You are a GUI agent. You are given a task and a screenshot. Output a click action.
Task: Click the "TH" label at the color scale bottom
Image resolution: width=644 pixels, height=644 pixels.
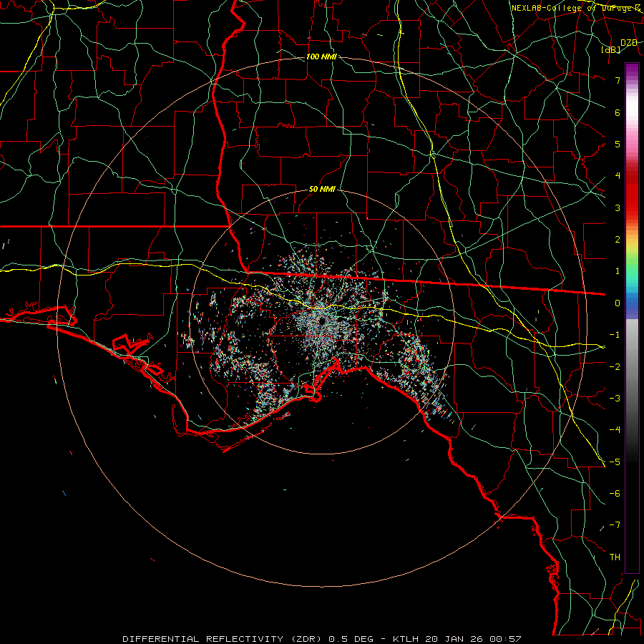point(615,557)
